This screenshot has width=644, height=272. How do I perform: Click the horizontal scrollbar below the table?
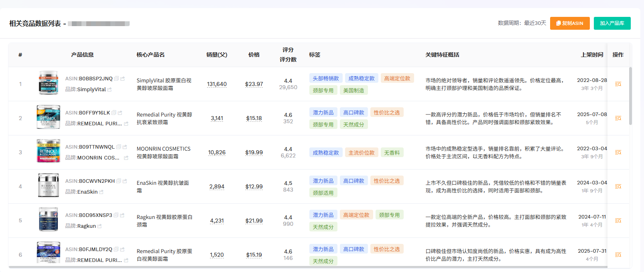point(281,267)
